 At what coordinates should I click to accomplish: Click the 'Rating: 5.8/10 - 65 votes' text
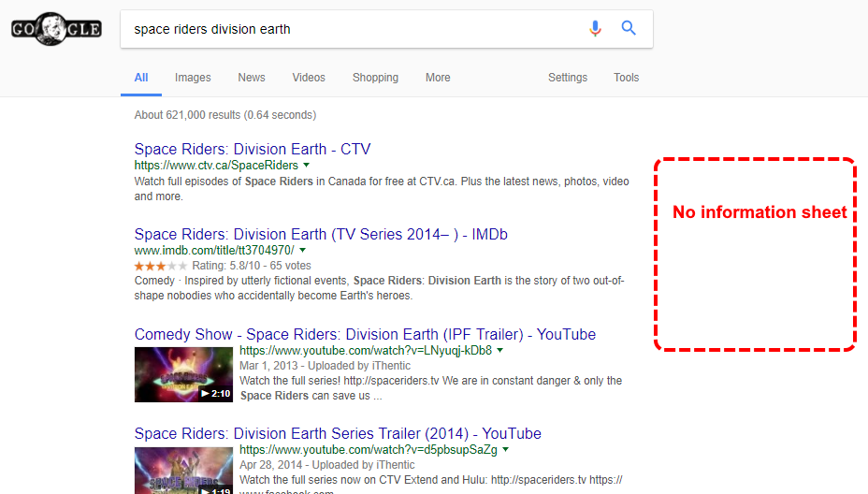(x=252, y=266)
